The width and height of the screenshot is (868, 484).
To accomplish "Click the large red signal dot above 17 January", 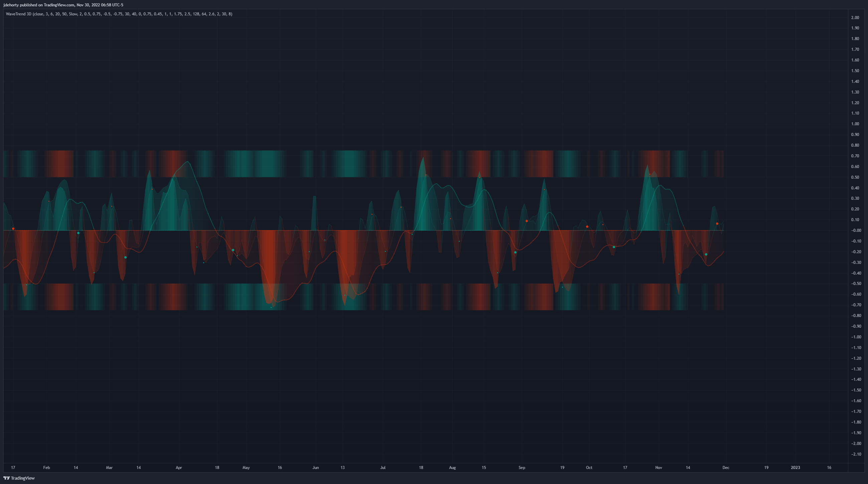I will (13, 229).
